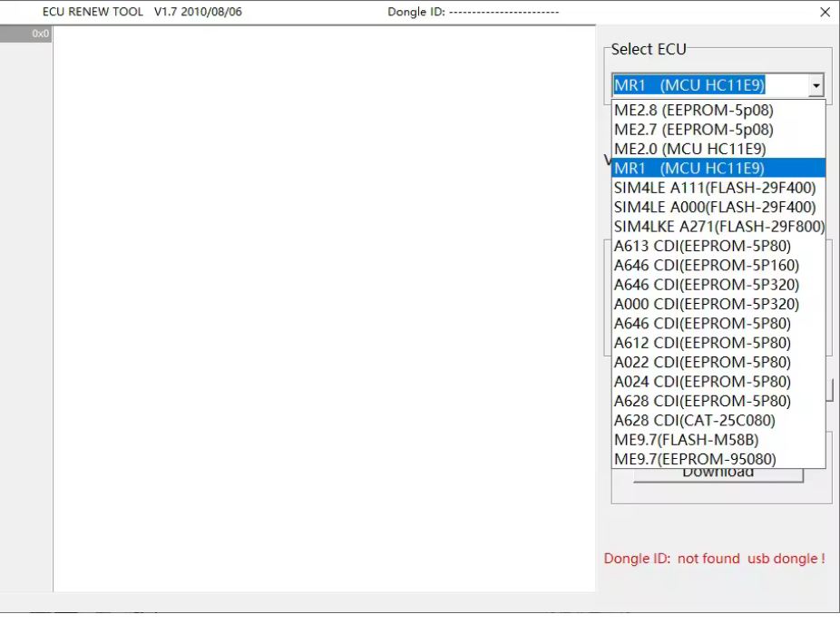Select A613 CDI(EEPROM-5P80)
This screenshot has height=624, width=840.
tap(702, 246)
